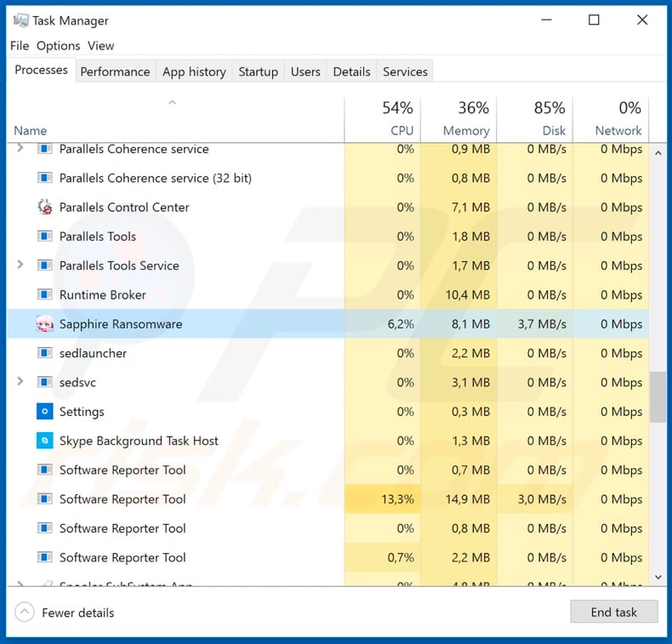Expand the Parallels Coherence service group
672x644 pixels.
pos(20,148)
